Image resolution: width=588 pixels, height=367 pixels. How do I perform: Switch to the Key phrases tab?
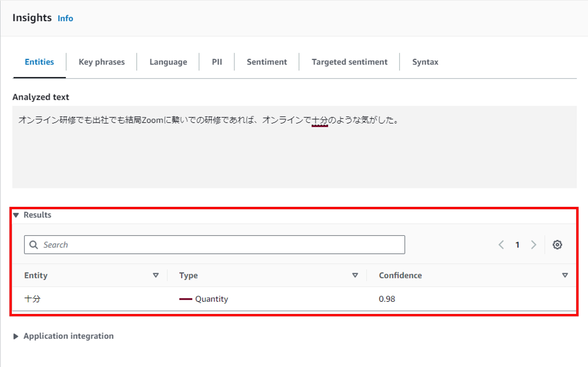click(101, 62)
